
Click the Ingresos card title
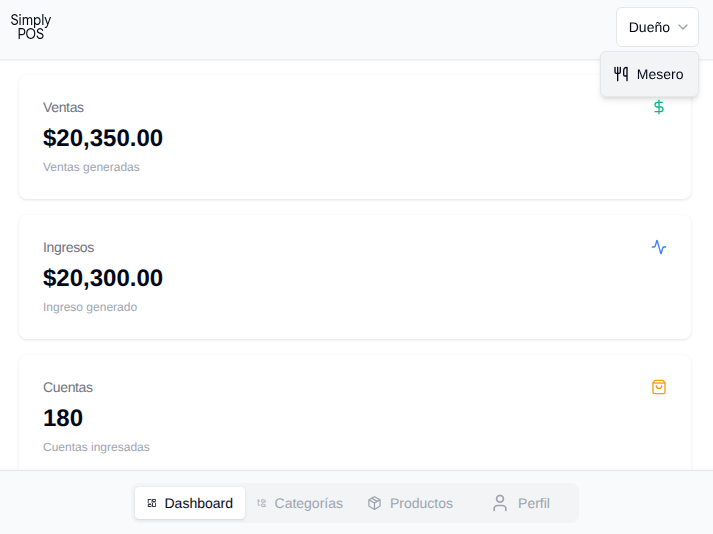[68, 247]
